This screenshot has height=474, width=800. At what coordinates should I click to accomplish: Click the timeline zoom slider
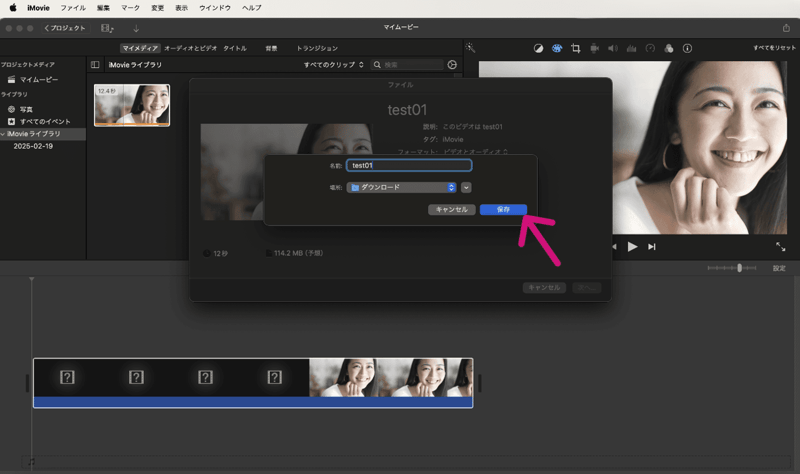pyautogui.click(x=739, y=268)
